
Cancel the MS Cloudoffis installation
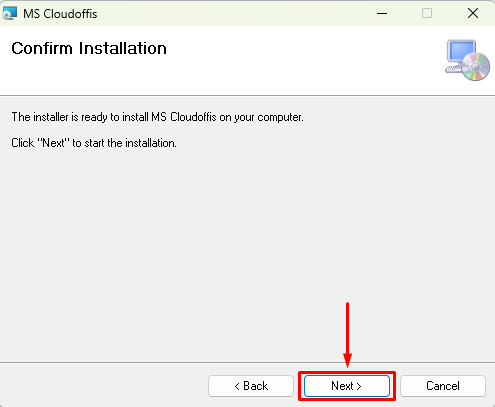(x=443, y=386)
